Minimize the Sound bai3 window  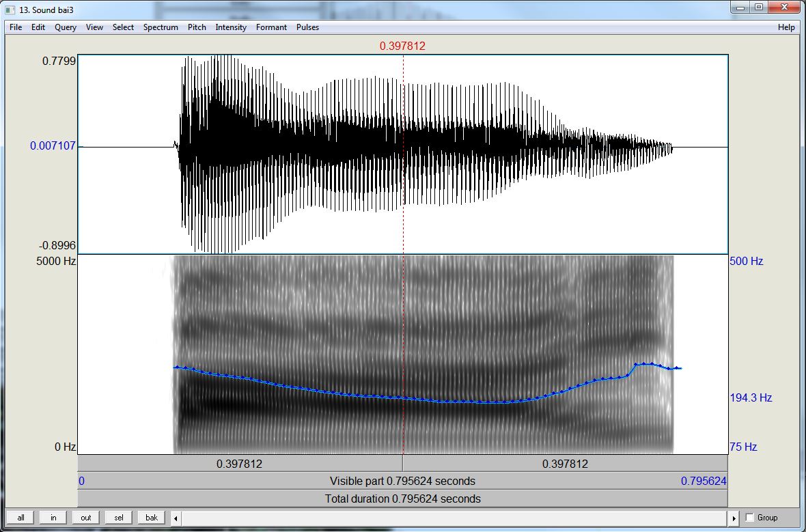pos(740,8)
